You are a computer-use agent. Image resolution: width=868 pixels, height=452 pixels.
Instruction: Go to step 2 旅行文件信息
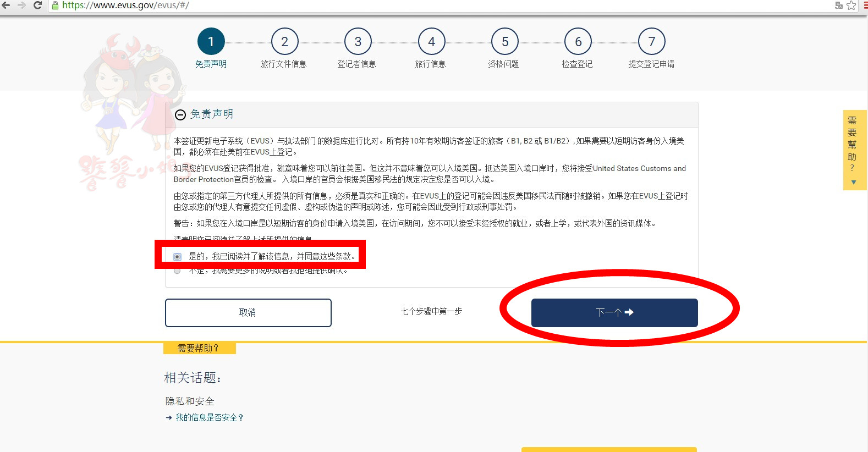pyautogui.click(x=284, y=42)
